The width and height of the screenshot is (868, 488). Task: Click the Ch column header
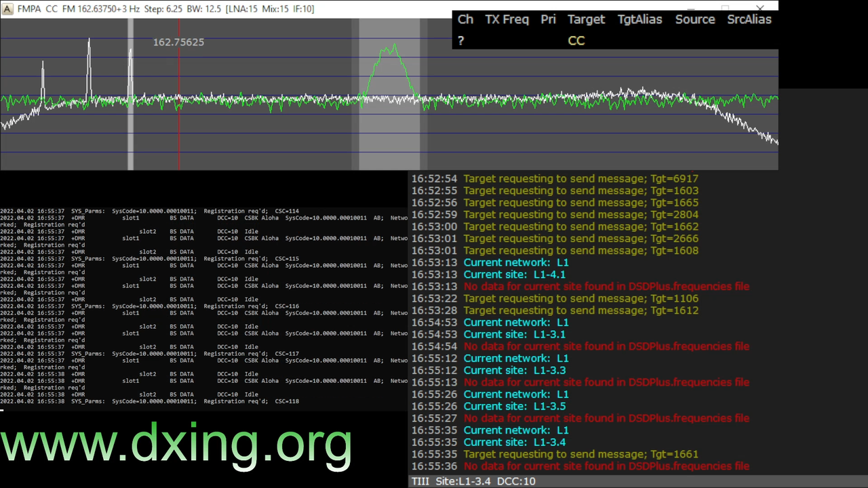pyautogui.click(x=465, y=20)
